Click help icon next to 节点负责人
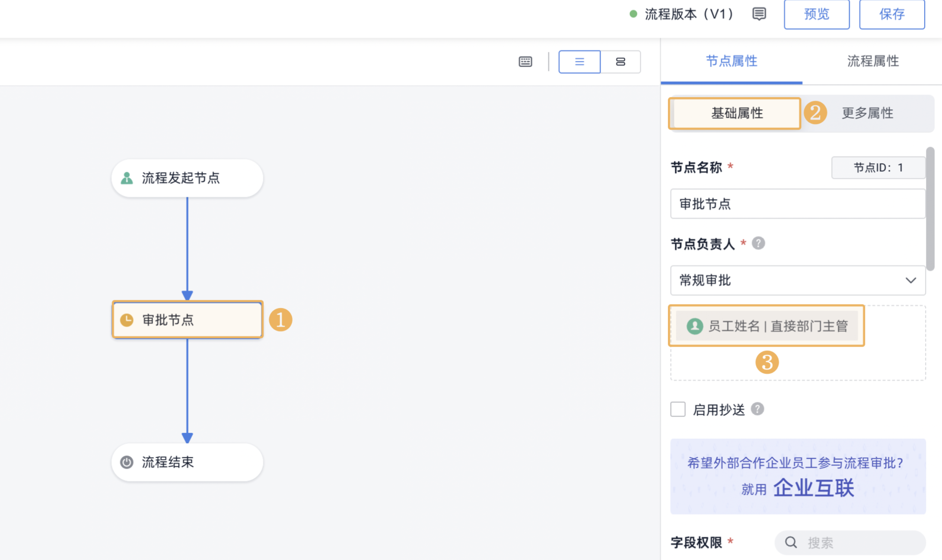 pos(758,243)
